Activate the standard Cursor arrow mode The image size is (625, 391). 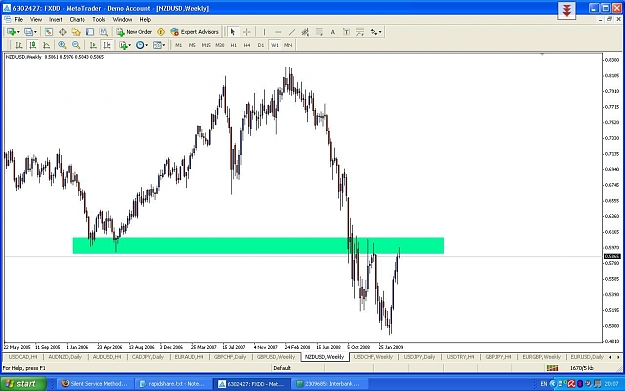(x=233, y=32)
